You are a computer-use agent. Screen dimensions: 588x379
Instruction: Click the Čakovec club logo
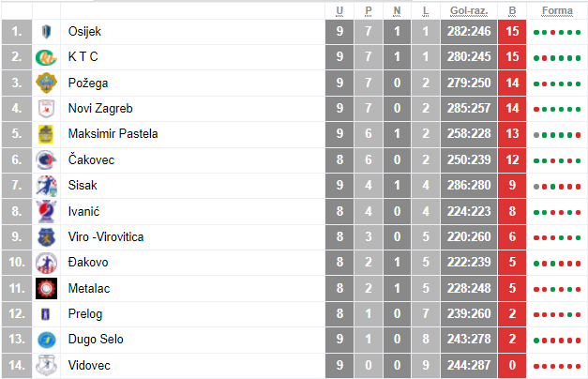point(46,160)
